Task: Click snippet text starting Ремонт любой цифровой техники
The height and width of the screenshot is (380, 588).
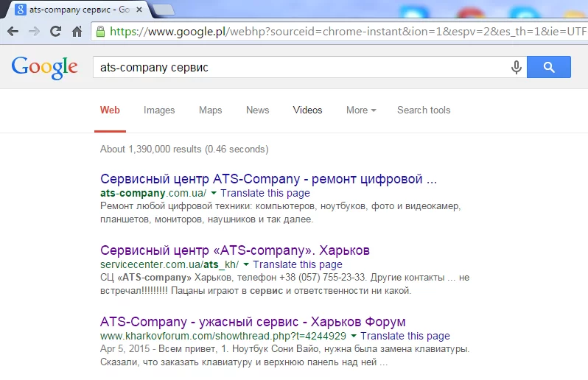Action: (280, 213)
